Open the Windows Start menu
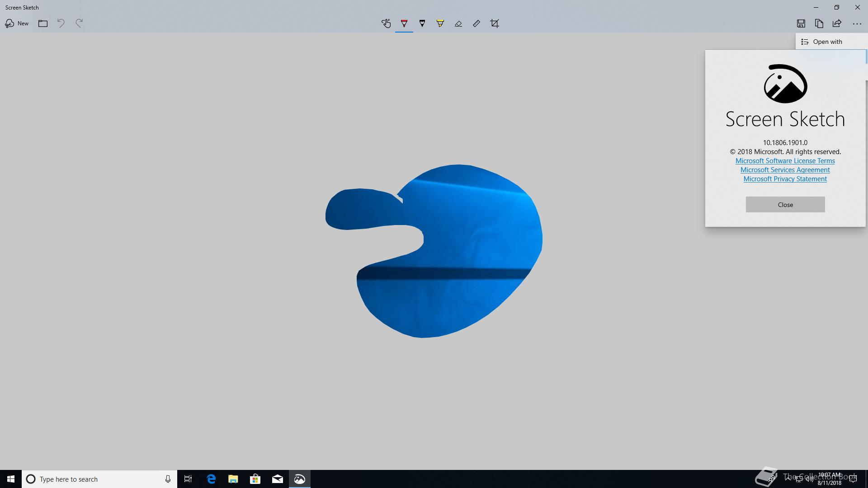This screenshot has height=488, width=868. (11, 479)
